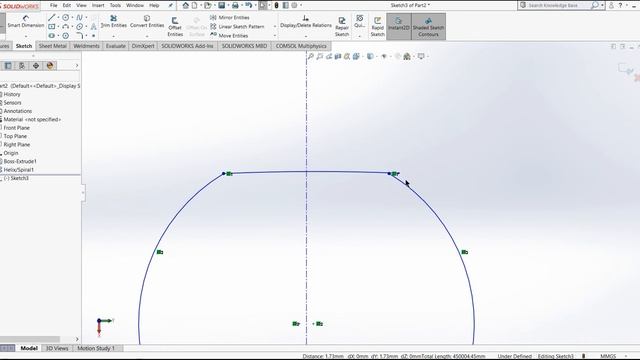Expand the Smart Dimension dropdown arrow
Image resolution: width=640 pixels, height=360 pixels.
pyautogui.click(x=25, y=36)
